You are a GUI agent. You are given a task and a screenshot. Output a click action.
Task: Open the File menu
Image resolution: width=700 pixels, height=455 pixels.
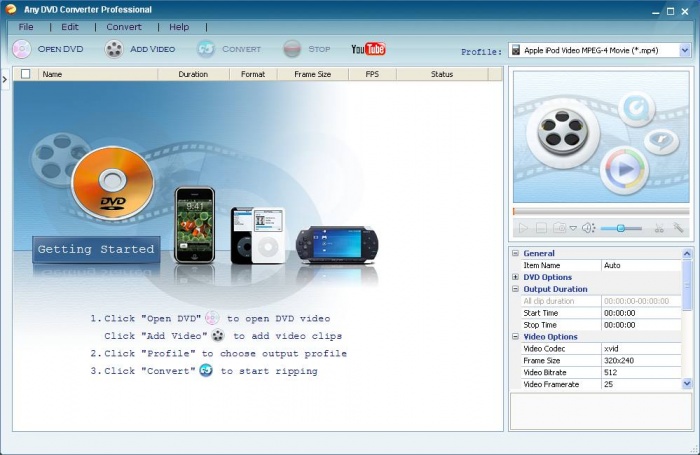tap(26, 27)
